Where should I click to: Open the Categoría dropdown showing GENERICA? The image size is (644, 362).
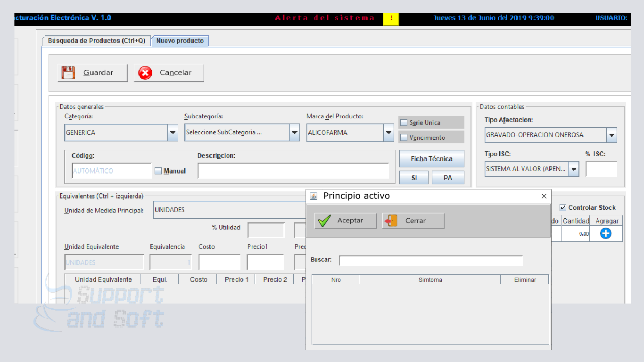[x=173, y=133]
